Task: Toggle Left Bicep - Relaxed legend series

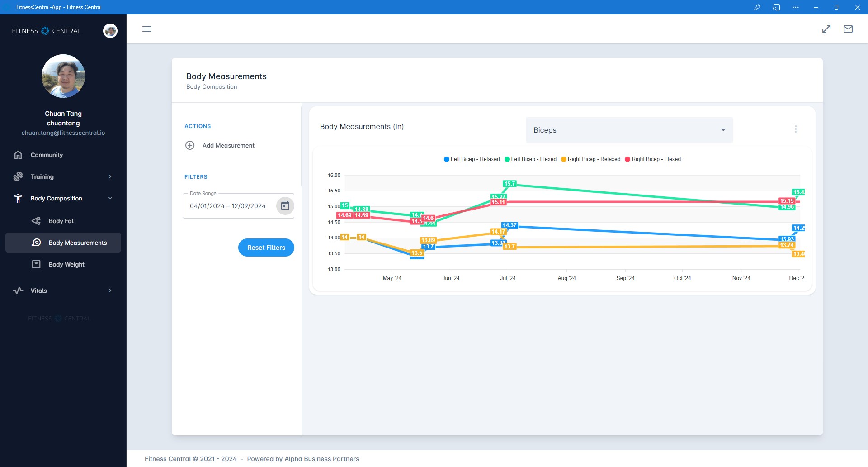Action: point(472,159)
